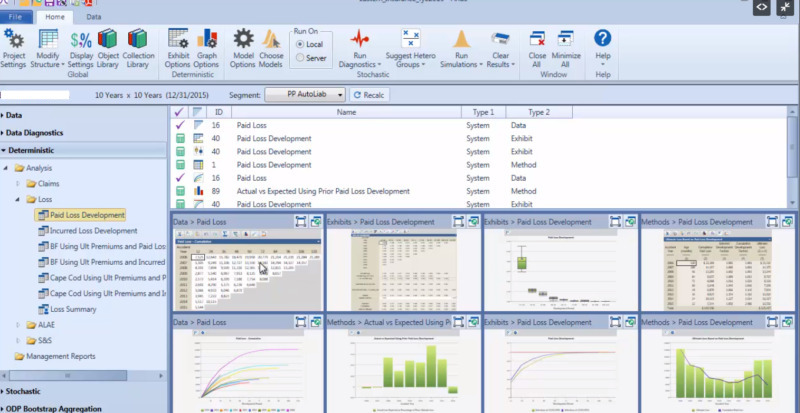
Task: Open the Modify Structure menu
Action: pos(47,48)
